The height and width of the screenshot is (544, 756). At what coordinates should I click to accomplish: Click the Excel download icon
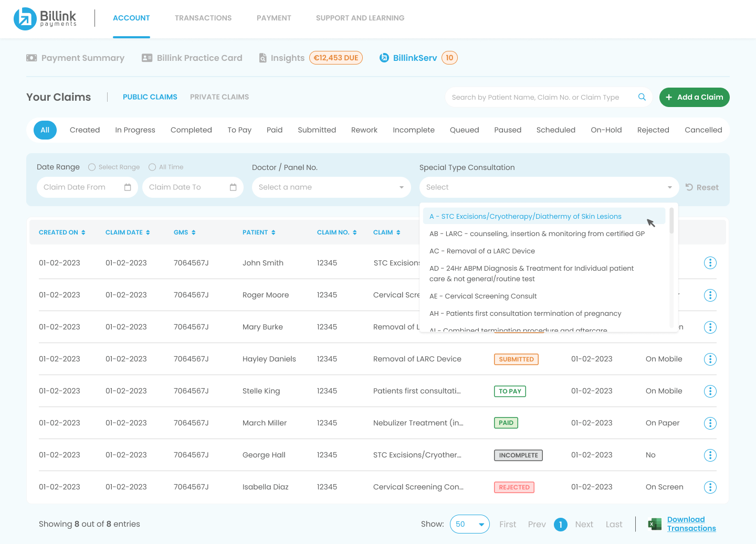(655, 524)
